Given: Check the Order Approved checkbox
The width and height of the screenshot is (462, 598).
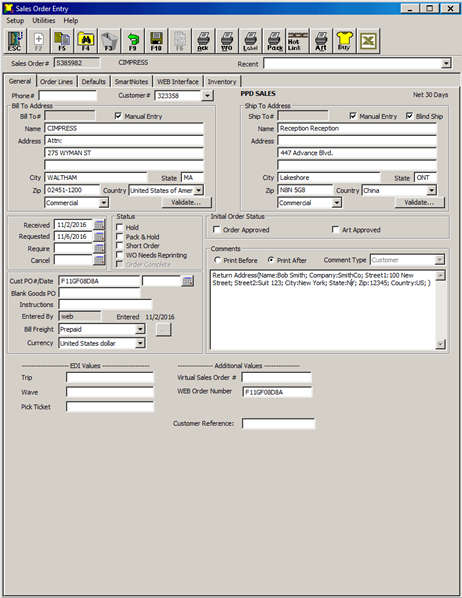Looking at the screenshot, I should (x=217, y=230).
